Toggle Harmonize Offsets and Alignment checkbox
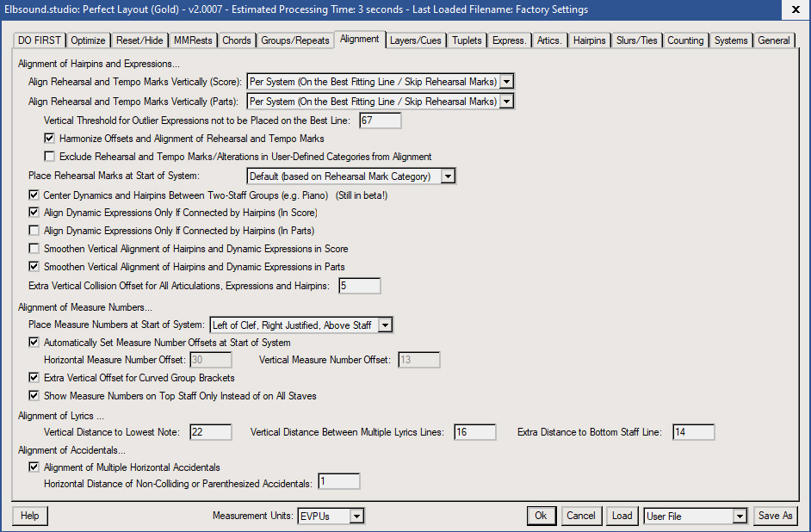This screenshot has width=811, height=532. (x=50, y=139)
